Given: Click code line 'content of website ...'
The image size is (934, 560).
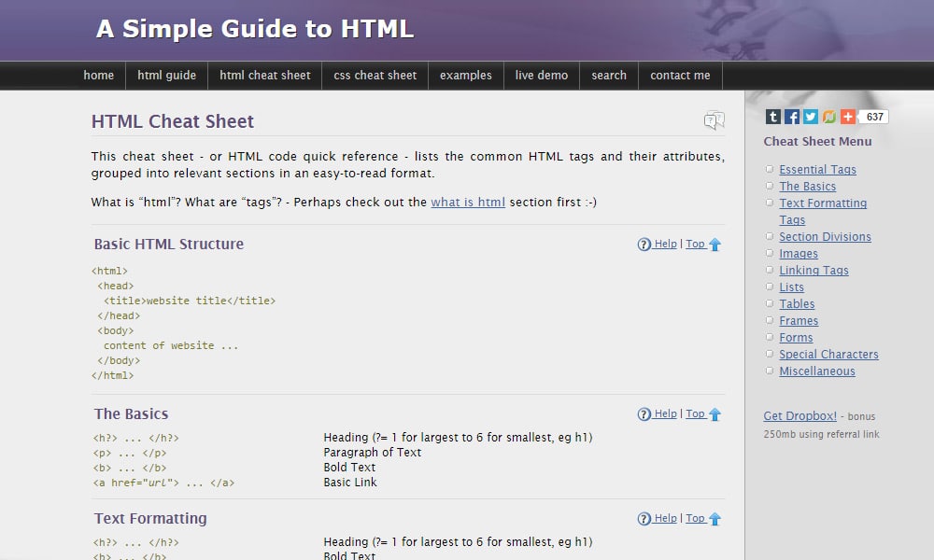Looking at the screenshot, I should (x=171, y=345).
